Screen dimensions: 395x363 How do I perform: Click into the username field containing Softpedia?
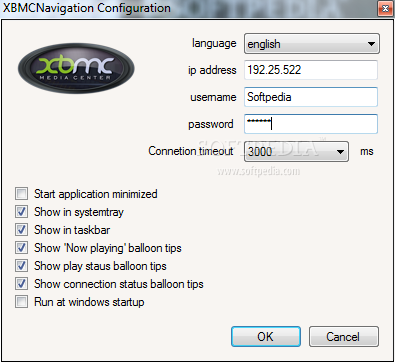[311, 97]
